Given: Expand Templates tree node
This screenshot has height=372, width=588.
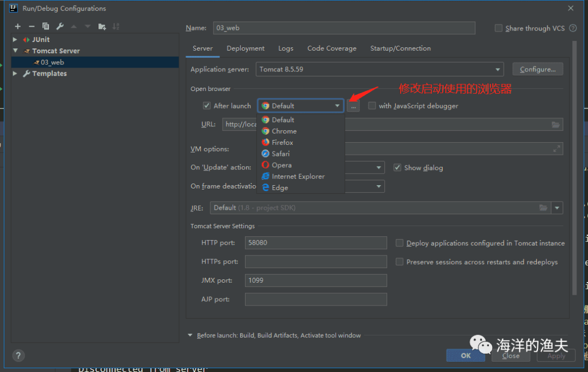Looking at the screenshot, I should (15, 74).
